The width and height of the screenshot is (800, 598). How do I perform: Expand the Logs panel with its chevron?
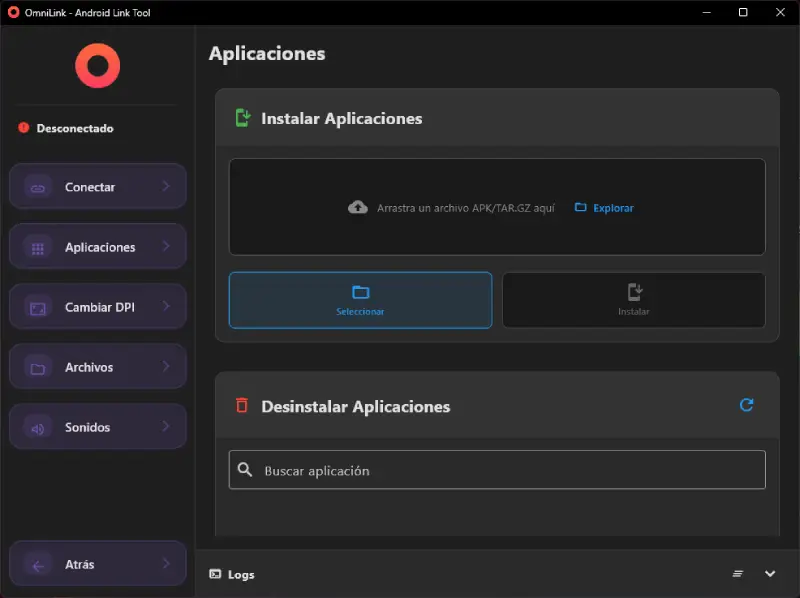pyautogui.click(x=769, y=574)
